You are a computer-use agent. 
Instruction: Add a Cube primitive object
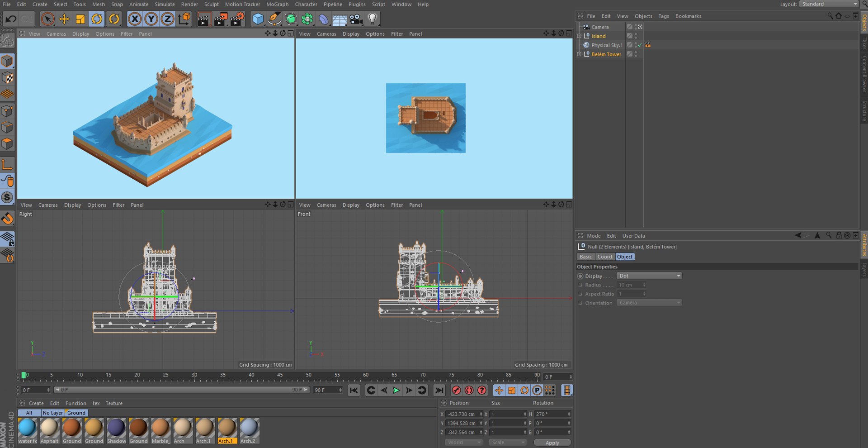pos(258,19)
